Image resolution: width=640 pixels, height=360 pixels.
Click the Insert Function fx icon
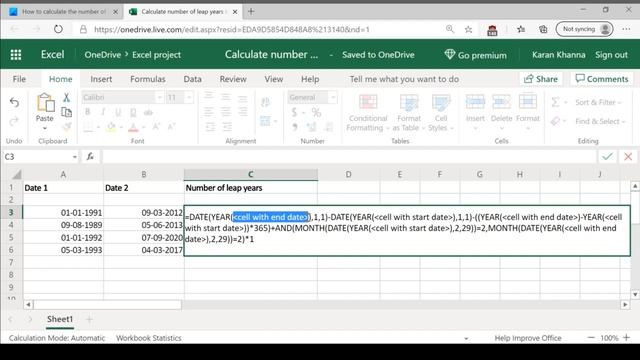tap(90, 156)
